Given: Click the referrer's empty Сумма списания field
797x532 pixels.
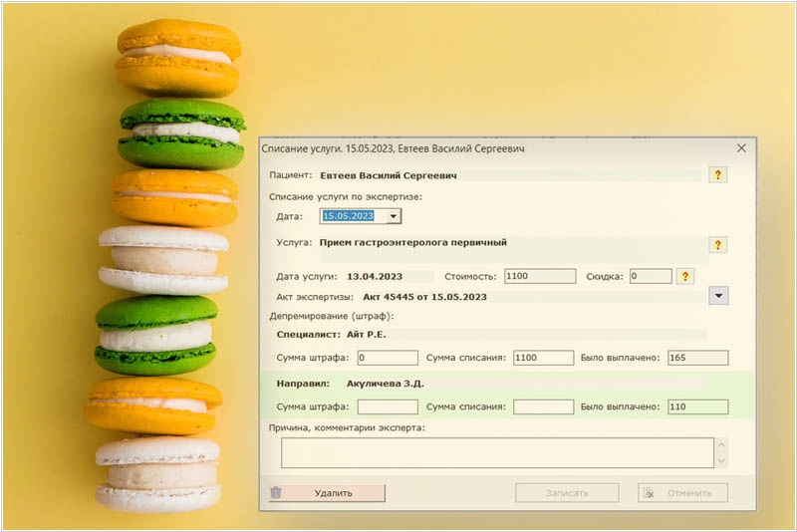Looking at the screenshot, I should click(x=543, y=406).
